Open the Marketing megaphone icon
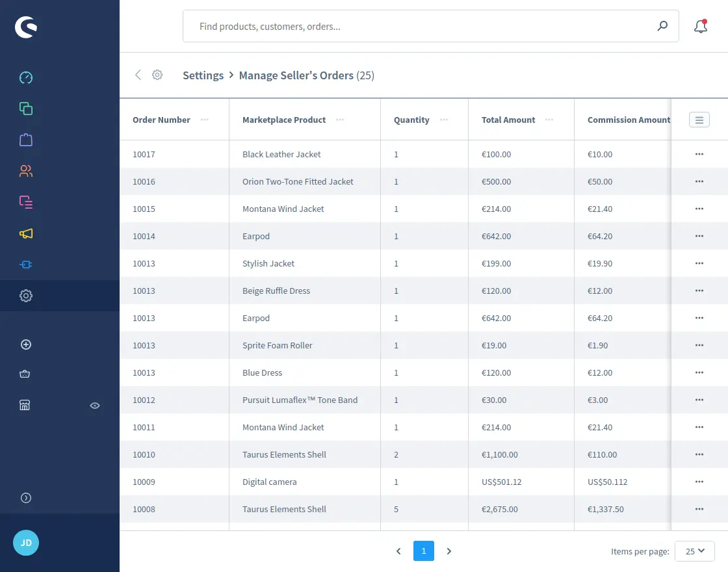The width and height of the screenshot is (728, 572). point(26,233)
